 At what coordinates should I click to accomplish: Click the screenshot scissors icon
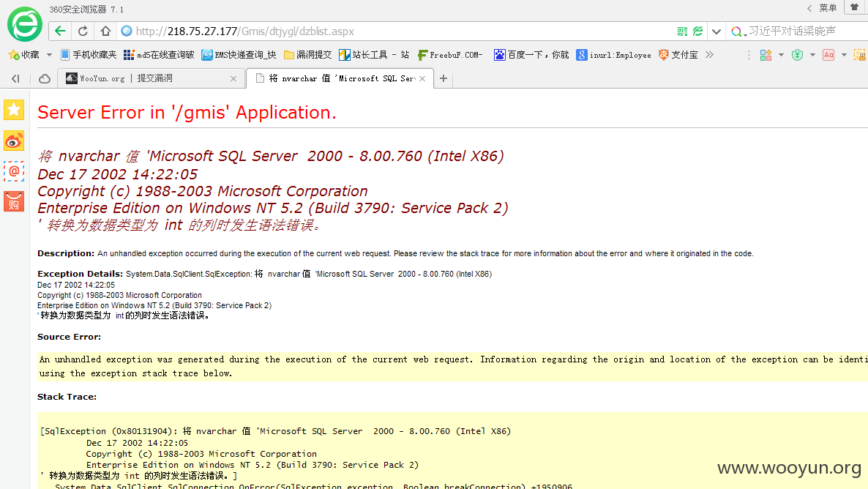click(x=860, y=55)
